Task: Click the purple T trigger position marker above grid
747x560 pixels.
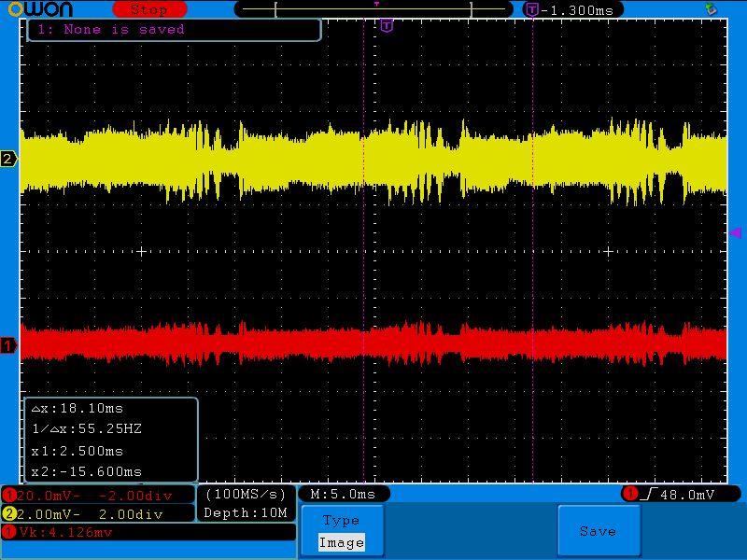Action: point(387,26)
